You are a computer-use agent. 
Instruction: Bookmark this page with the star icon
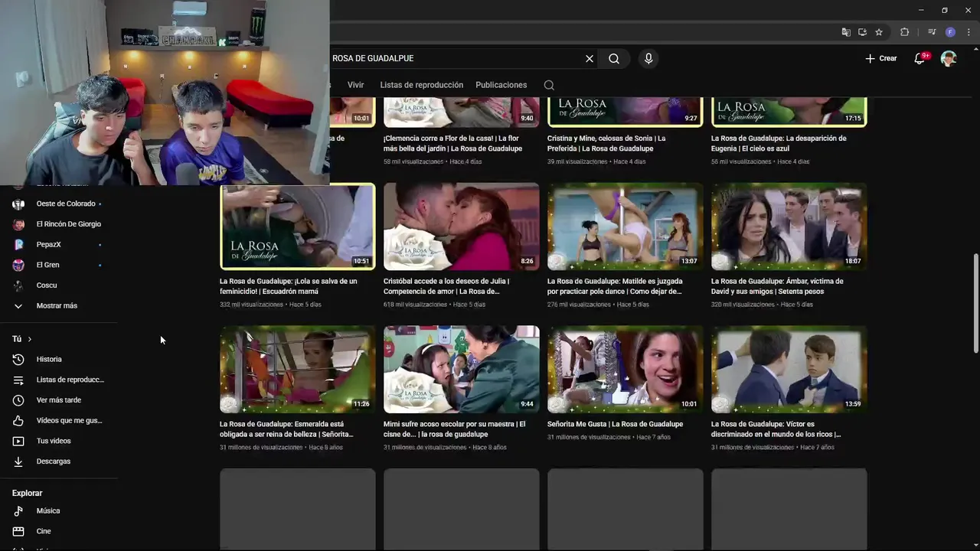[879, 32]
